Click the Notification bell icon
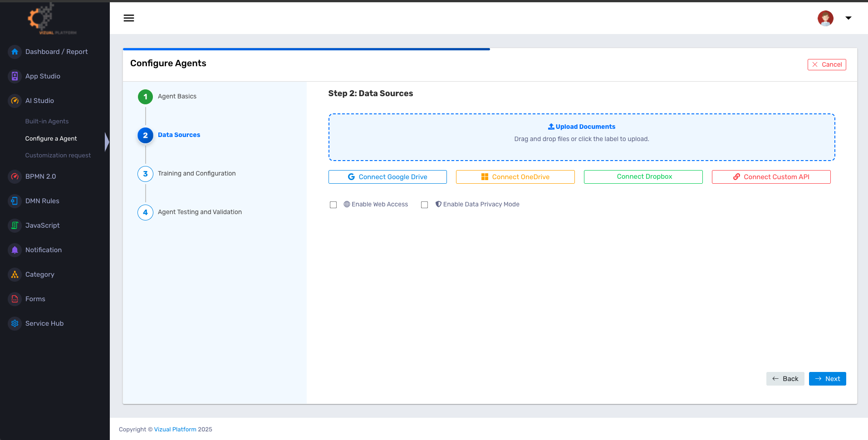This screenshot has width=868, height=440. 15,250
